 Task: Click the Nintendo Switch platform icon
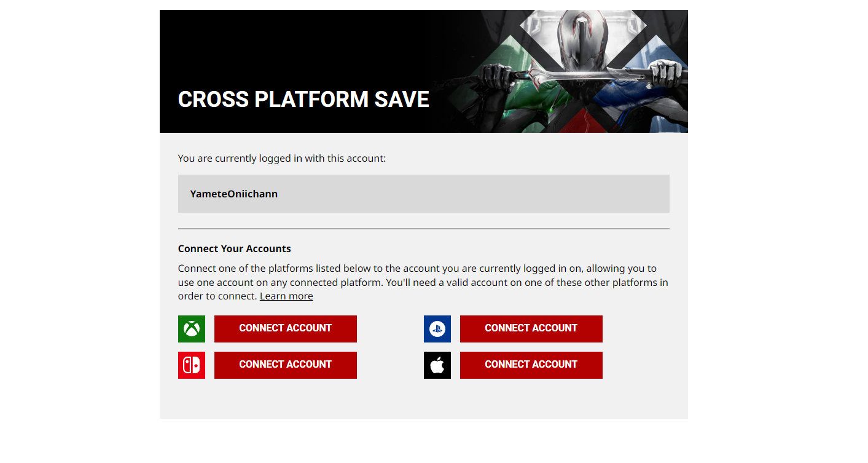click(x=192, y=365)
